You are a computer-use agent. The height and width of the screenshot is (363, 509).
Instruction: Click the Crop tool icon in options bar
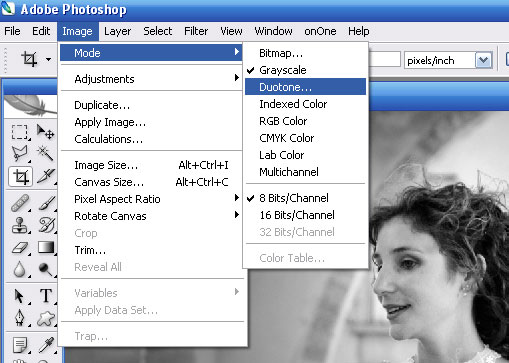point(29,59)
